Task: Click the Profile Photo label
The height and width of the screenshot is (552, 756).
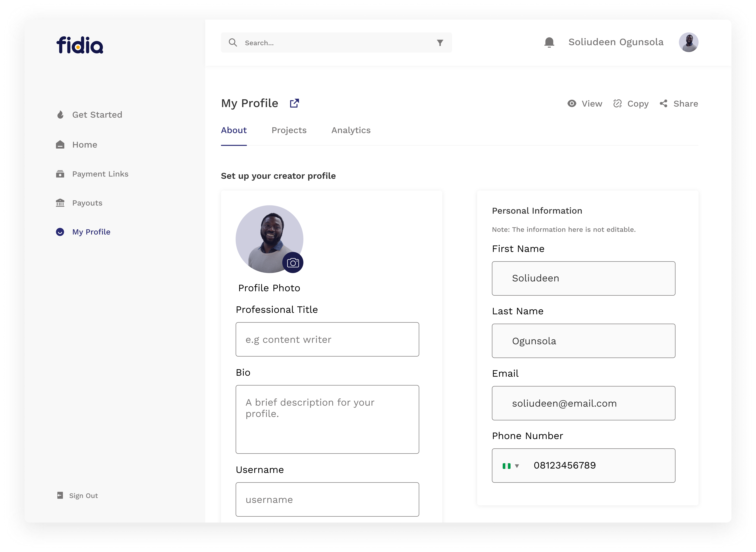Action: (269, 288)
